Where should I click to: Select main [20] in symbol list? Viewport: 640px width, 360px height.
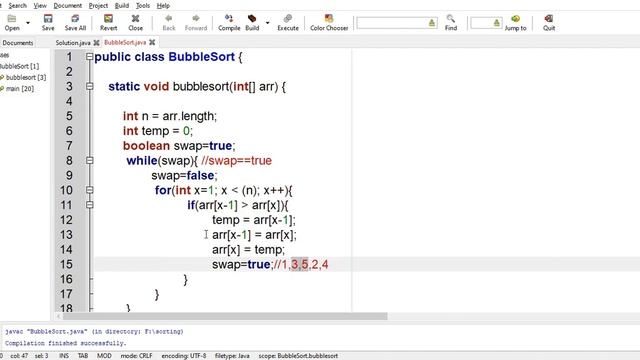[x=20, y=89]
